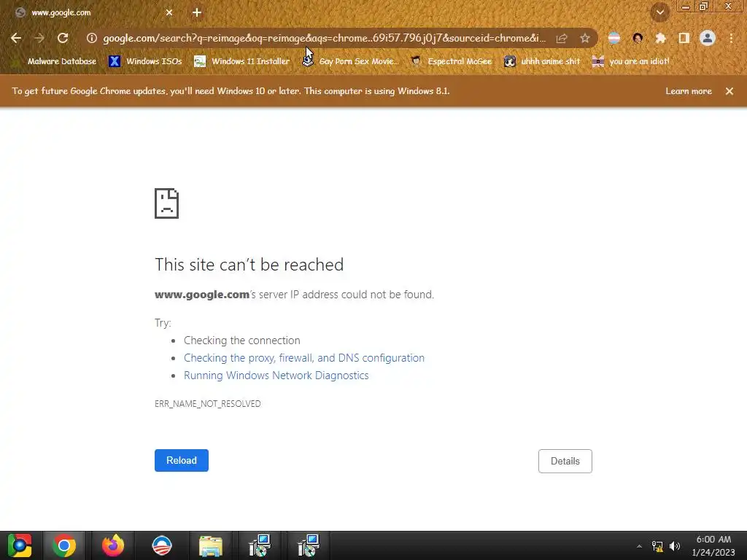This screenshot has width=747, height=560.
Task: Open Windows 11 Installer bookmark
Action: [242, 61]
